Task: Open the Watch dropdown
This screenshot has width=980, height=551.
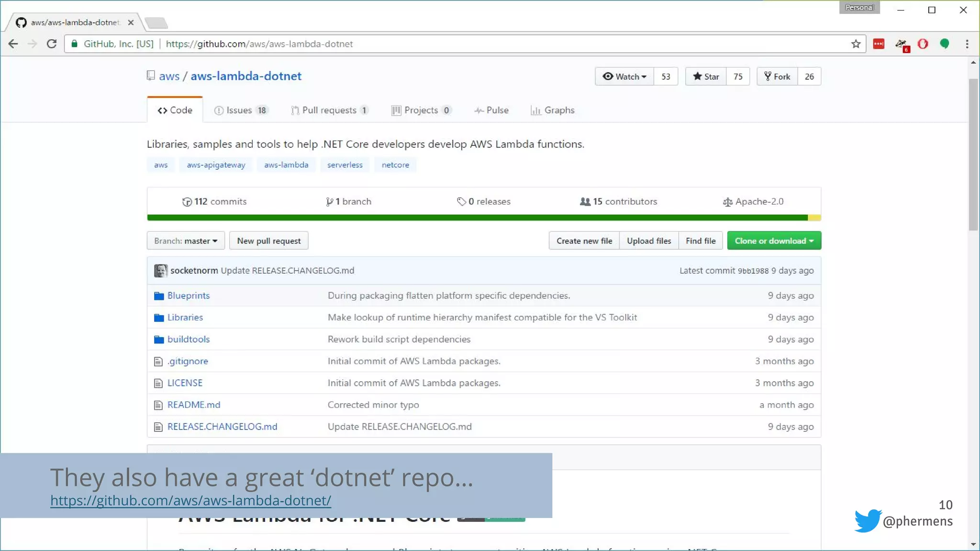Action: tap(624, 77)
